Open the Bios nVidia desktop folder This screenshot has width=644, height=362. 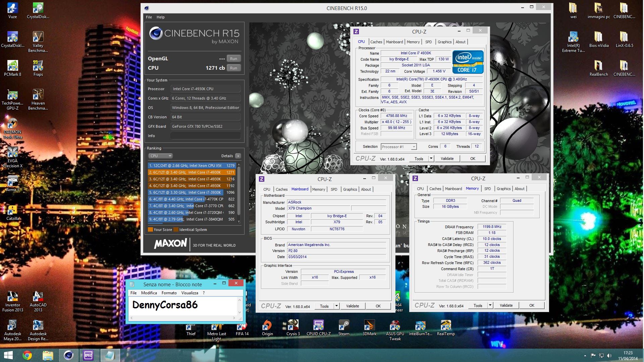click(x=599, y=40)
